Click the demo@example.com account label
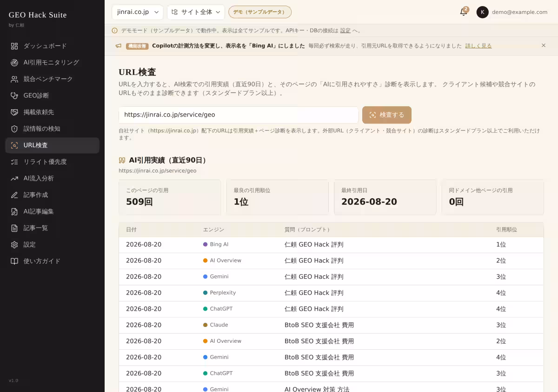The image size is (558, 392). [519, 12]
